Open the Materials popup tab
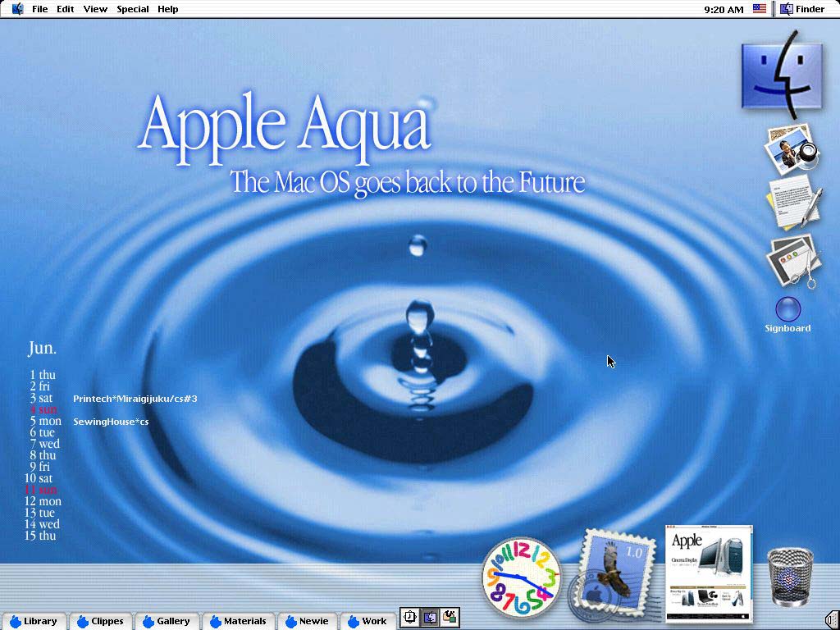840x630 pixels. click(238, 622)
